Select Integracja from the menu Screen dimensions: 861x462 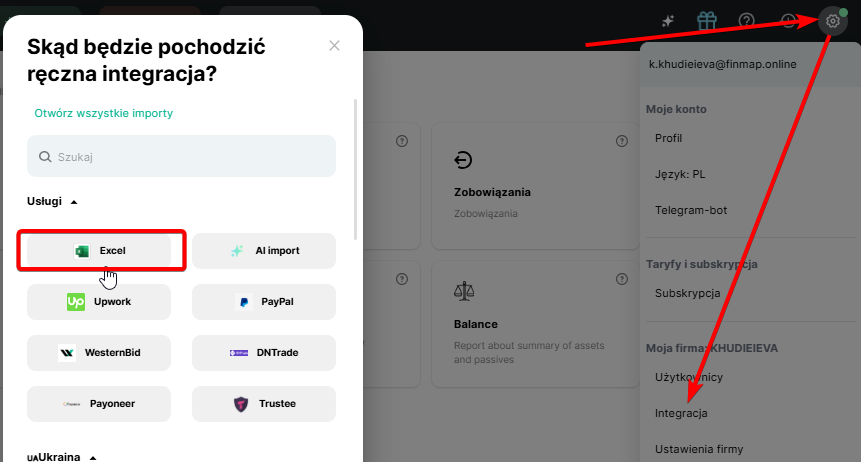coord(681,413)
